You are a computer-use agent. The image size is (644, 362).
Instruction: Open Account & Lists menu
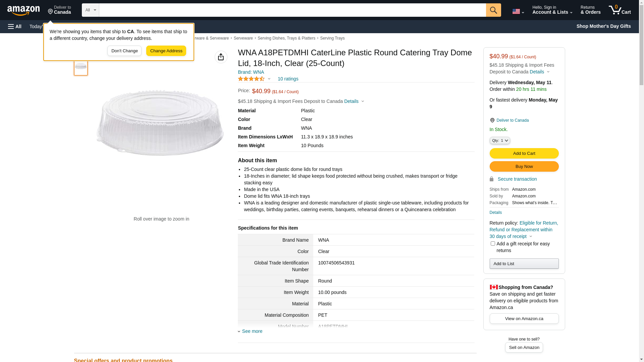pyautogui.click(x=552, y=10)
